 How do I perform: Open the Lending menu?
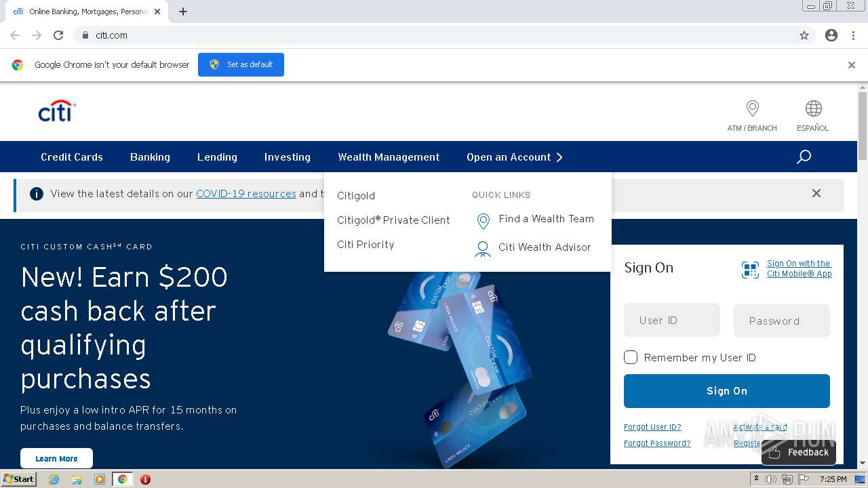tap(217, 157)
